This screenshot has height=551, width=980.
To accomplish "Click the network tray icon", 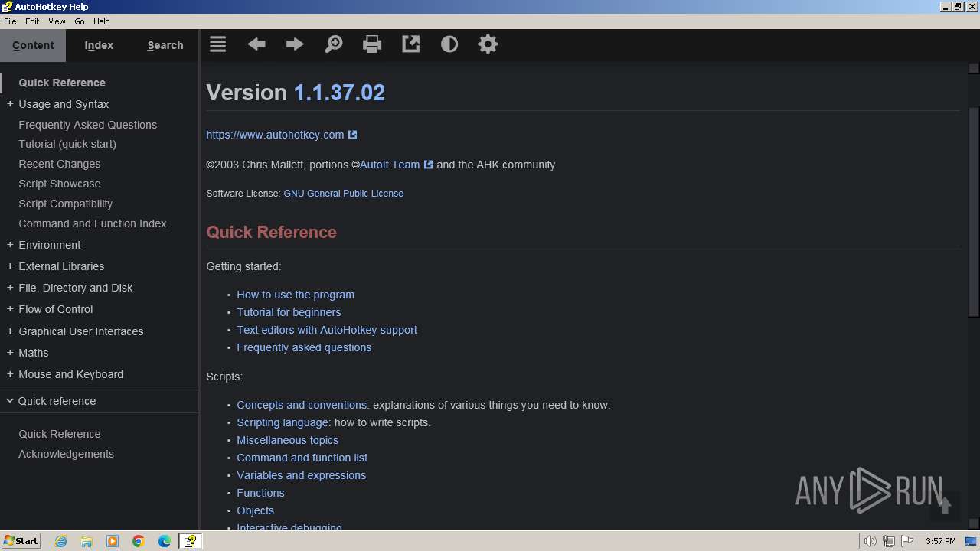I will [x=889, y=541].
